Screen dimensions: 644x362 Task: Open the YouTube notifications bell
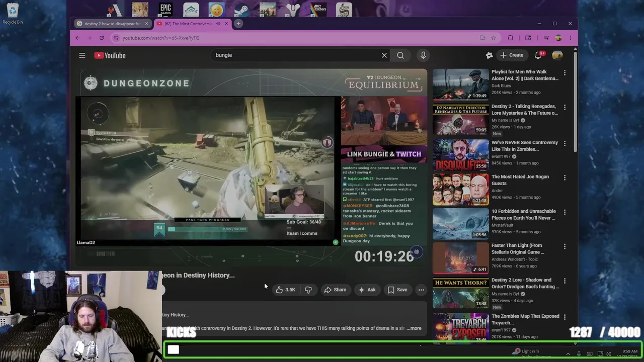pyautogui.click(x=538, y=55)
